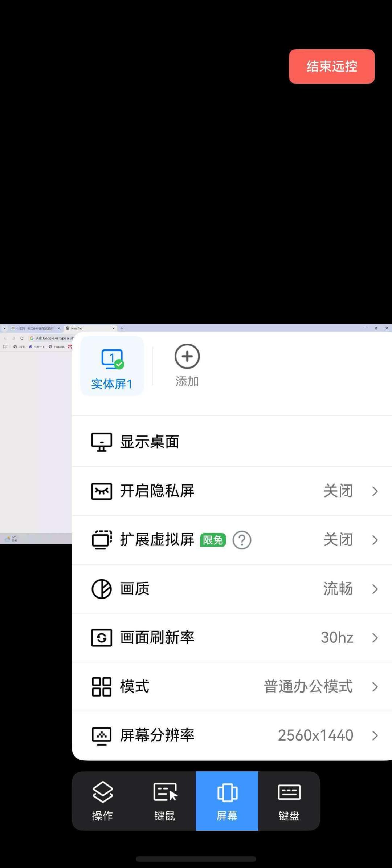
Task: End the remote control session
Action: [332, 66]
